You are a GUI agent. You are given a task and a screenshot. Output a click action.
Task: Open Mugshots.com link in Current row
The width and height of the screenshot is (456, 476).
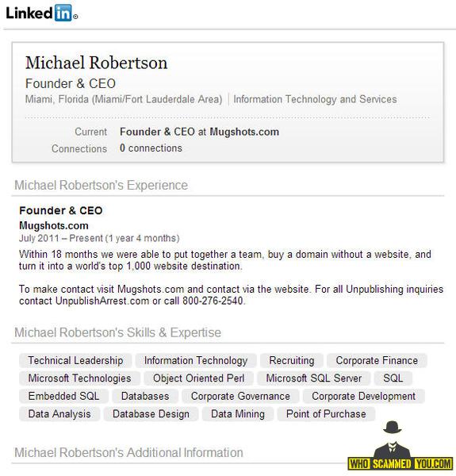244,132
